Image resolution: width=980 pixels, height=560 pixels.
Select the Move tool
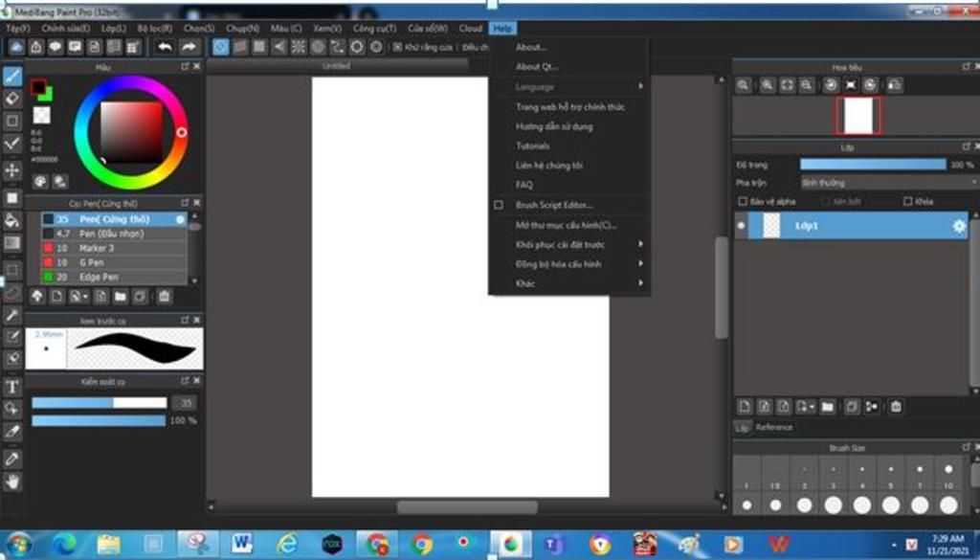12,170
